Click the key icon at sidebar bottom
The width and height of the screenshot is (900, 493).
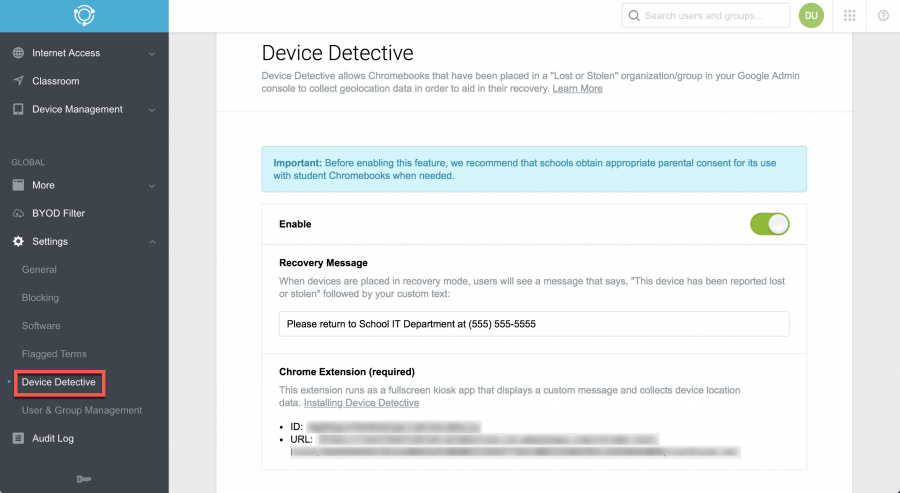tap(84, 479)
